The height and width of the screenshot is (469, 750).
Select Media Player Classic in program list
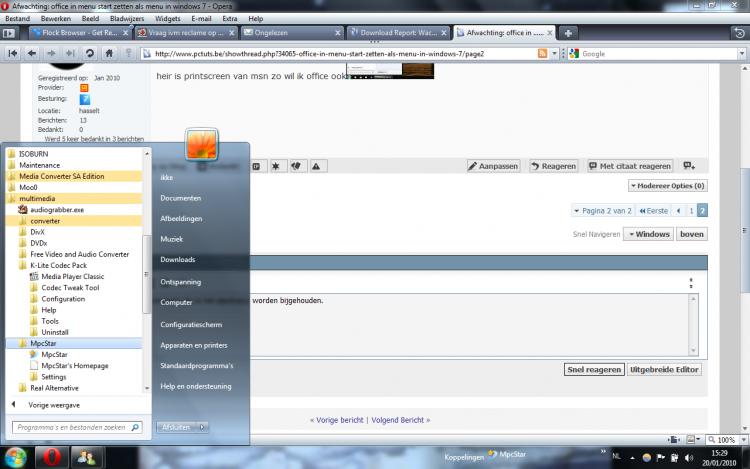click(x=73, y=276)
